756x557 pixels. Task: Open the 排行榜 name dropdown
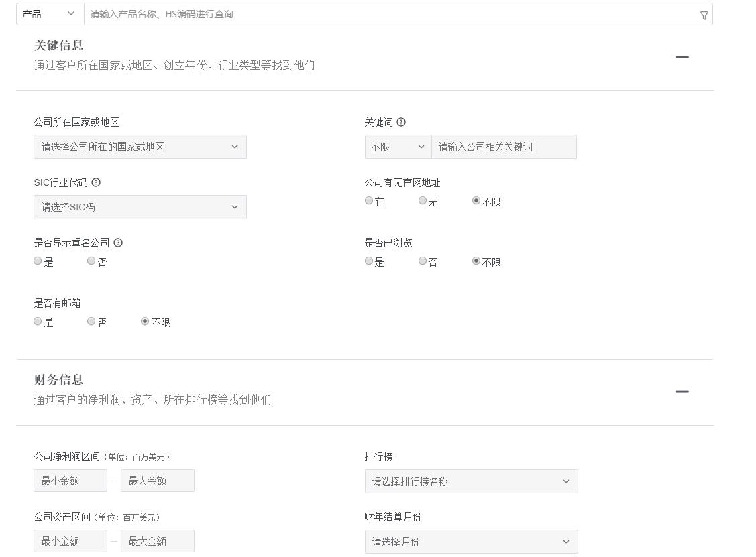coord(471,481)
